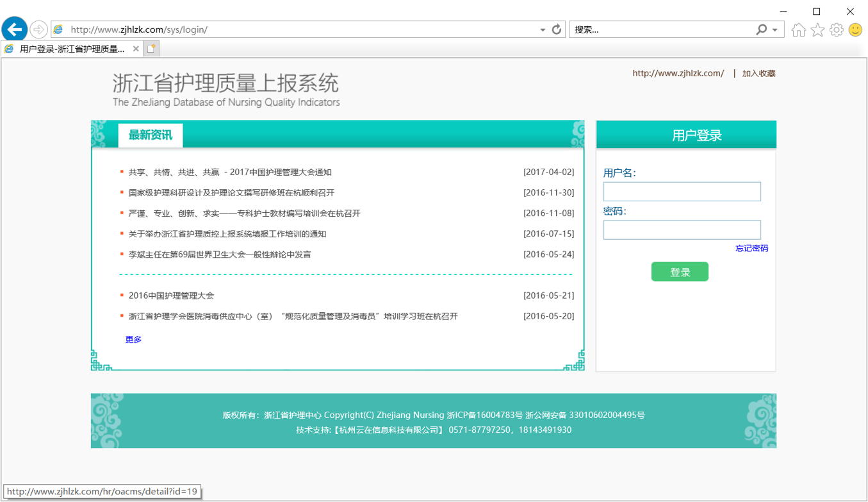Expand the address bar dropdown arrow
The width and height of the screenshot is (868, 502).
543,30
